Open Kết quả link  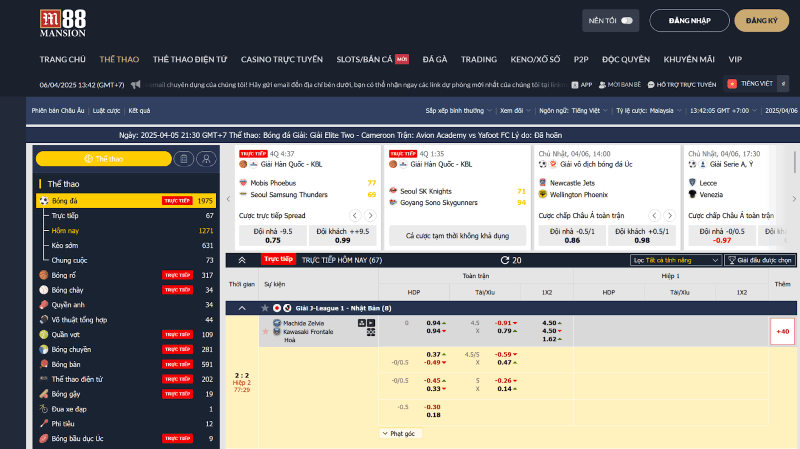point(139,111)
